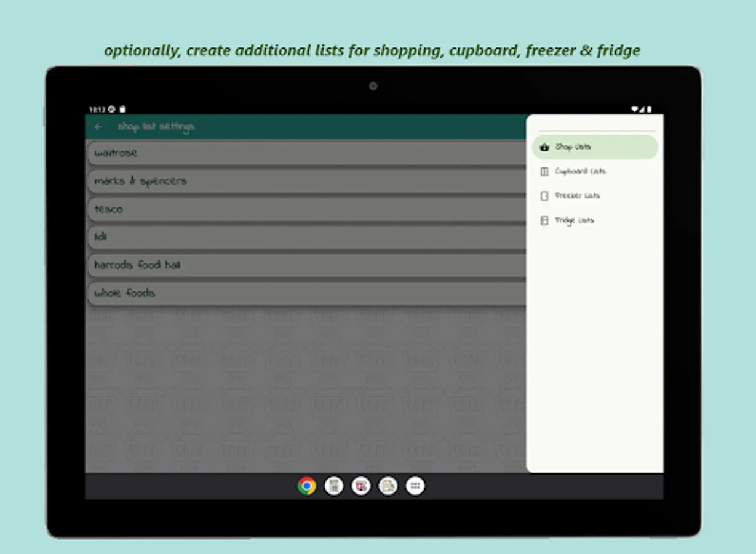Select the tesco shop list row
Viewport: 756px width, 554px height.
coord(307,209)
